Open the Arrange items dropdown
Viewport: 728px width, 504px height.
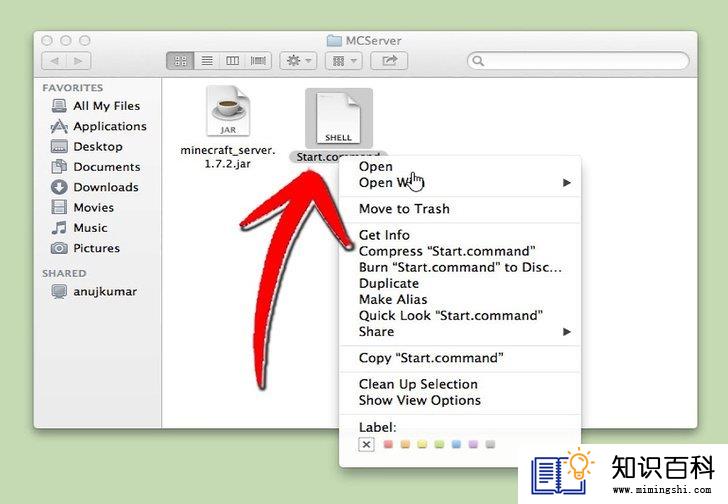[x=344, y=61]
